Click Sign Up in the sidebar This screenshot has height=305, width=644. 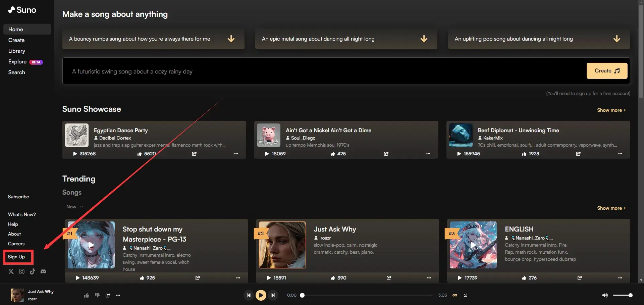pyautogui.click(x=16, y=257)
